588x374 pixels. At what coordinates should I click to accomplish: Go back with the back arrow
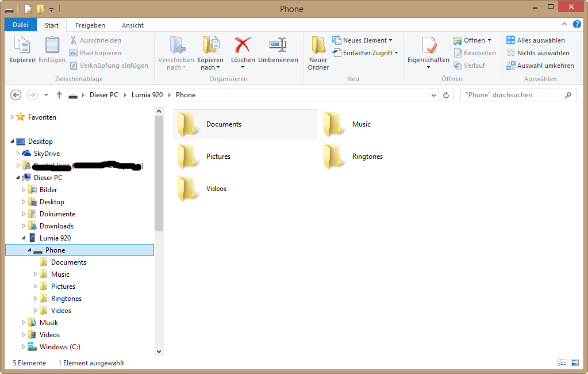tap(16, 95)
